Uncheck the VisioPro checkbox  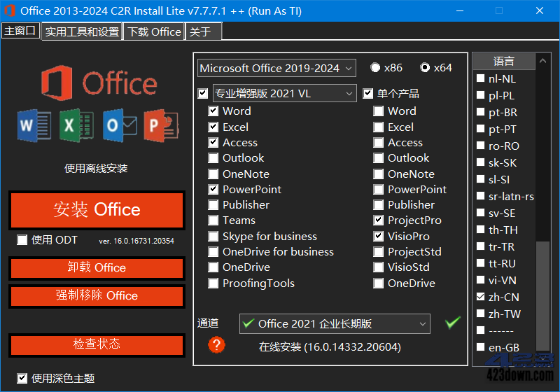[378, 237]
